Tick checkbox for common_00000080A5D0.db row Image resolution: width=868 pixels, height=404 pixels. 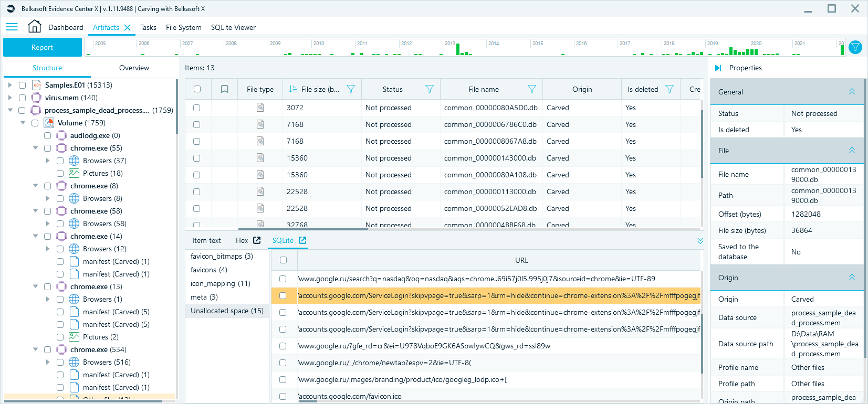[x=196, y=108]
